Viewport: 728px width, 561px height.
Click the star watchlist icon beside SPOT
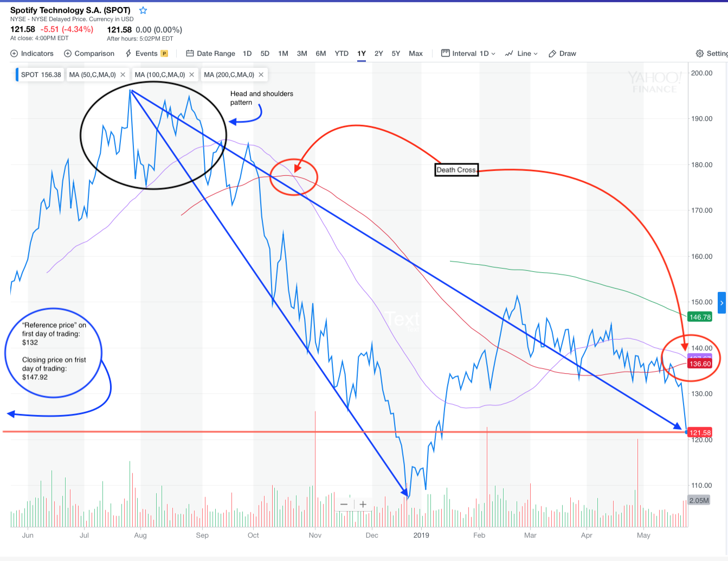[143, 10]
